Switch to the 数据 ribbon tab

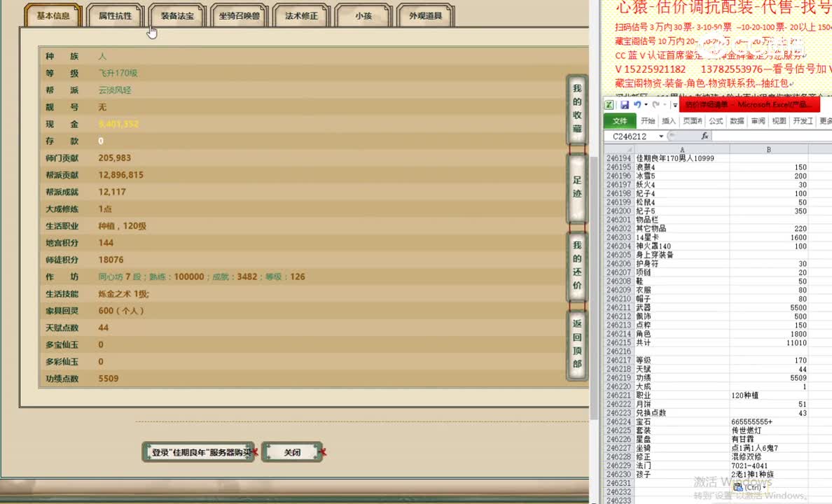pyautogui.click(x=737, y=121)
